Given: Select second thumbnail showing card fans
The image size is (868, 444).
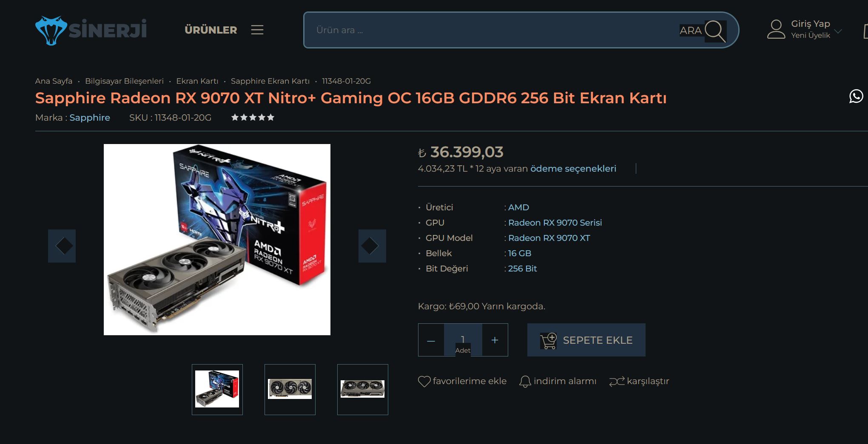Looking at the screenshot, I should (290, 389).
